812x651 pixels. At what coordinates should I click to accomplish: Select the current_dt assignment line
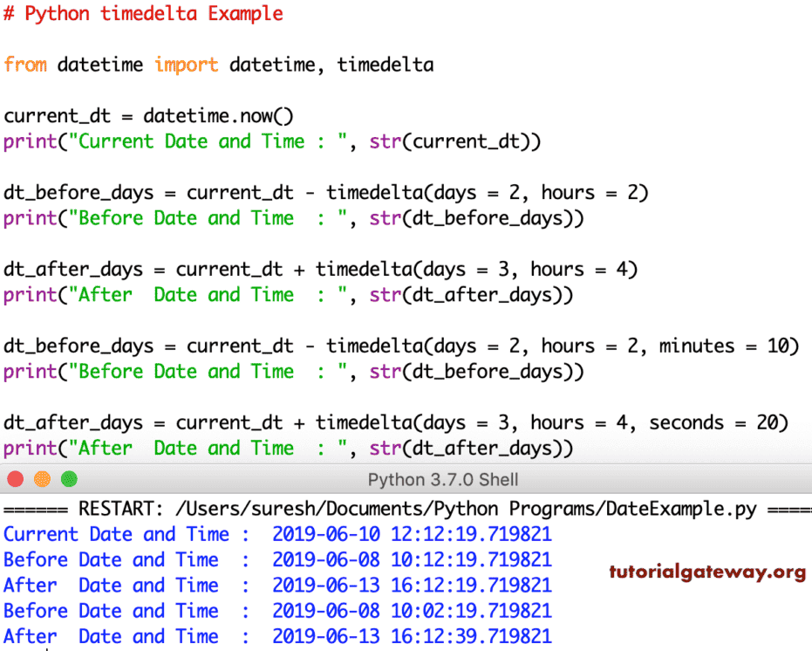pos(148,115)
